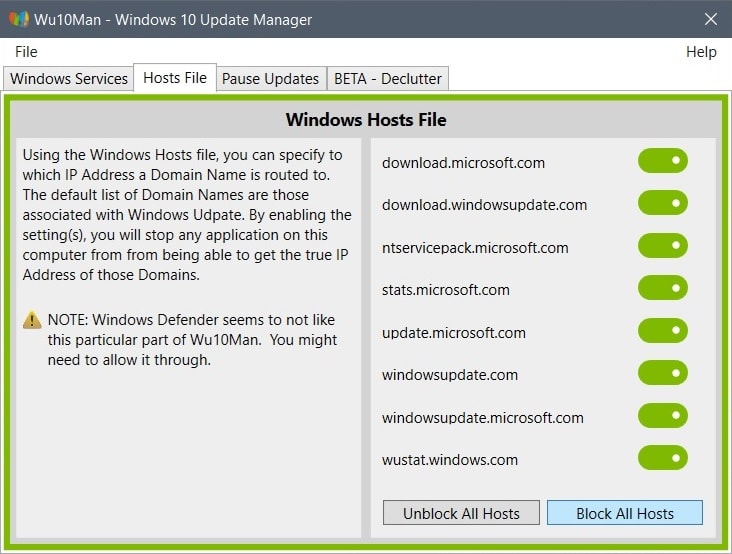Click the Windows Defender NOTE text
Viewport: 732px width, 554px height.
(192, 340)
